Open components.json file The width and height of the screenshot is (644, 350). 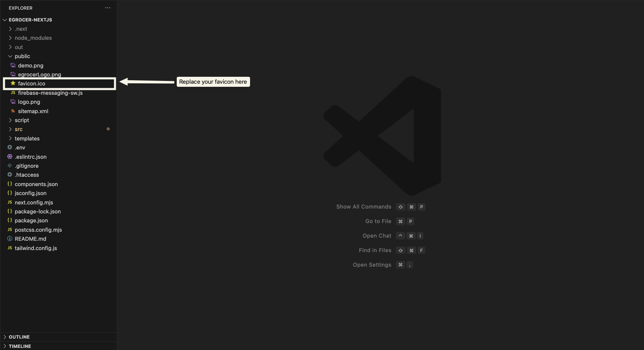point(36,184)
